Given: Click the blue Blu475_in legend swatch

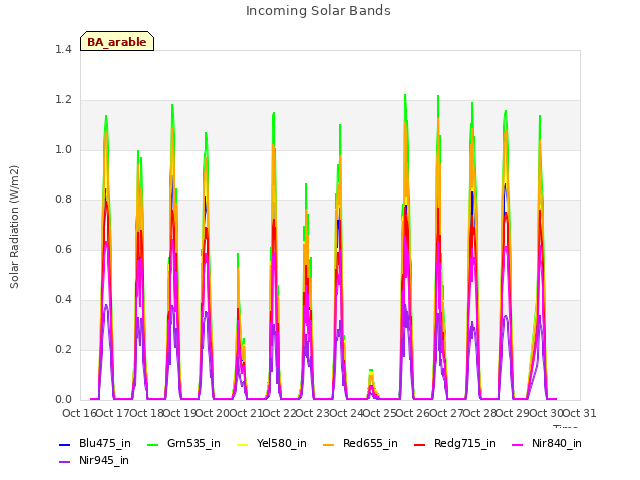Looking at the screenshot, I should point(64,444).
